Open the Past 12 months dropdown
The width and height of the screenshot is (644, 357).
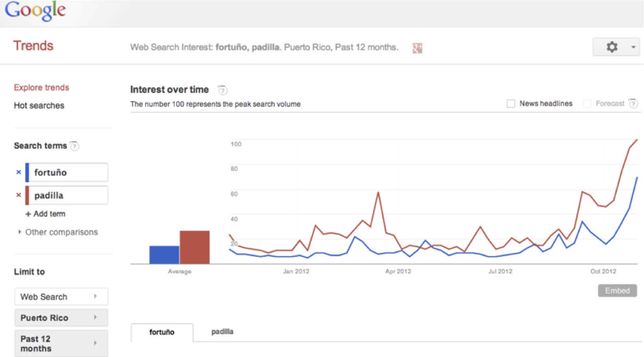coord(61,344)
